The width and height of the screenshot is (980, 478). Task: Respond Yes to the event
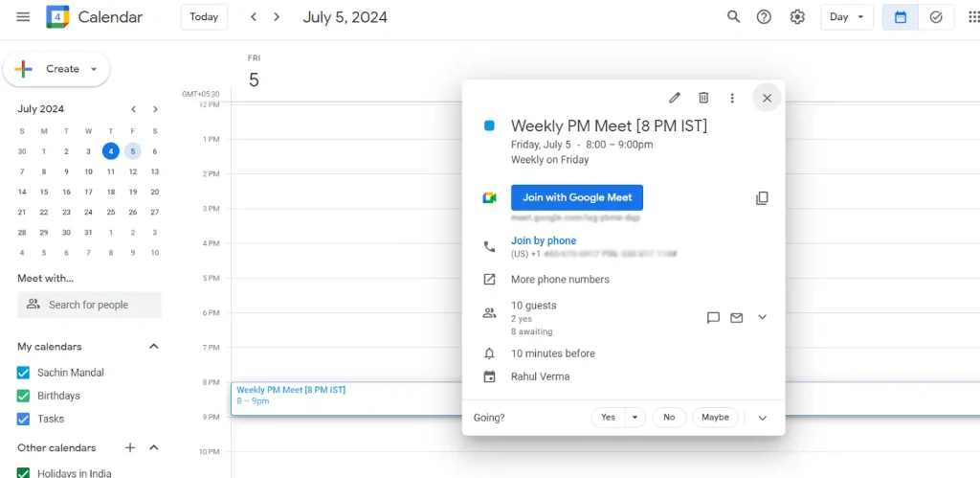(x=608, y=418)
